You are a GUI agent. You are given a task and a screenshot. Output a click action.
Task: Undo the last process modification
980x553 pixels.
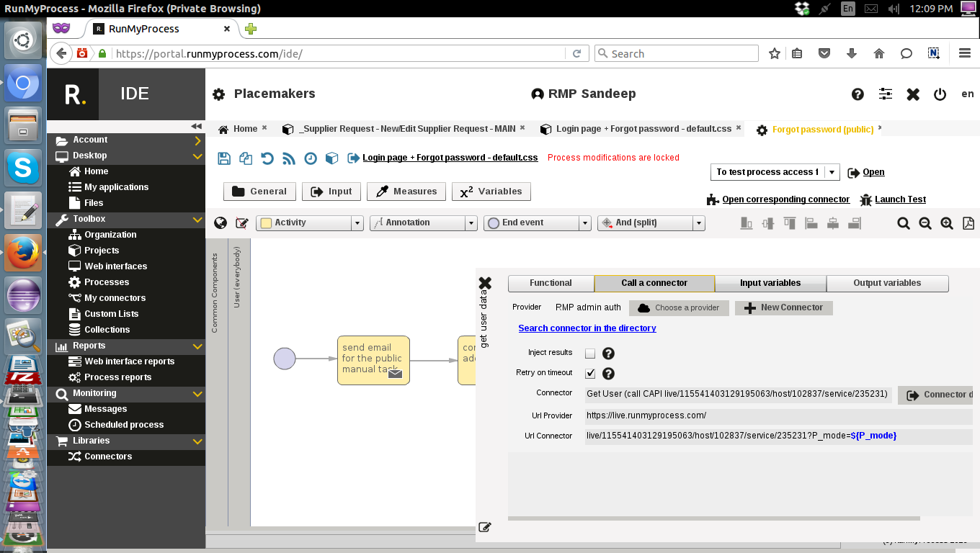(267, 158)
